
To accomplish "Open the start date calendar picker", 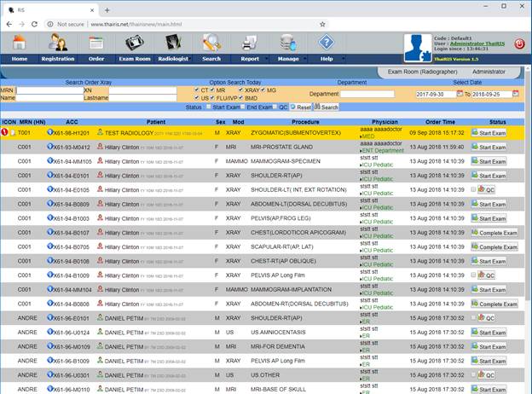I will point(460,94).
